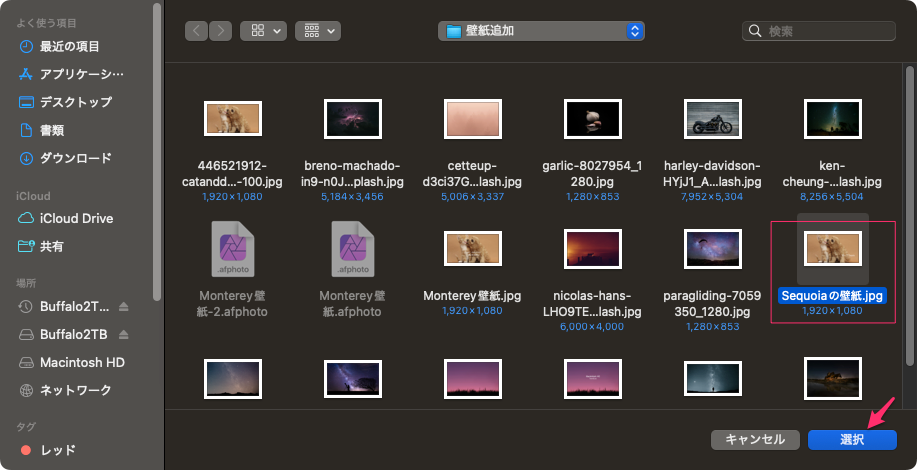The width and height of the screenshot is (917, 470).
Task: Go to デスクトップ in sidebar
Action: coord(75,102)
